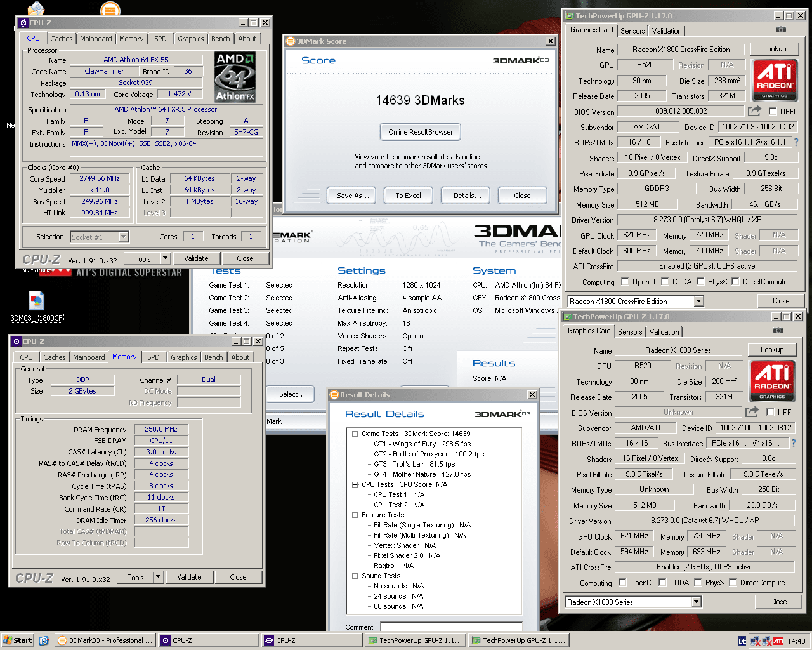Collapse the Game Tests tree node
Screen dimensions: 812x650
click(x=355, y=434)
